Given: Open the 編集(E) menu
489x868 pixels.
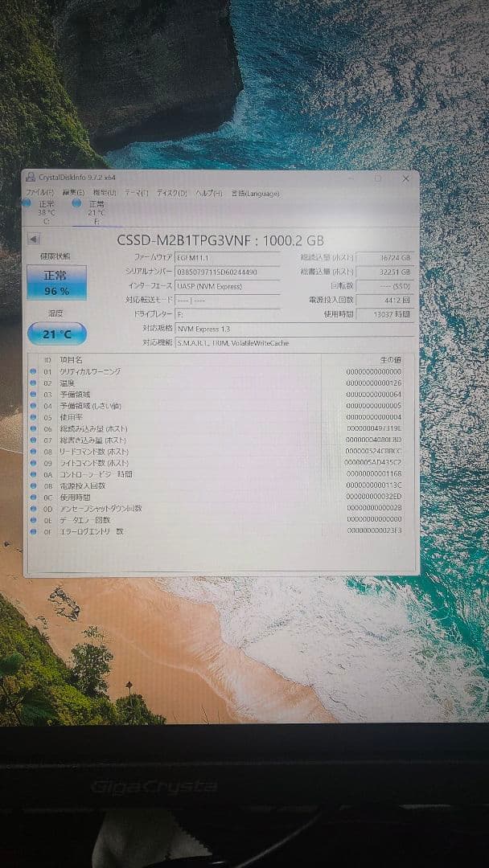Looking at the screenshot, I should [x=73, y=193].
